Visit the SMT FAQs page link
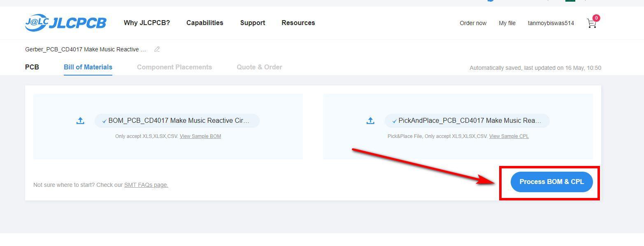The width and height of the screenshot is (644, 246). [x=146, y=185]
